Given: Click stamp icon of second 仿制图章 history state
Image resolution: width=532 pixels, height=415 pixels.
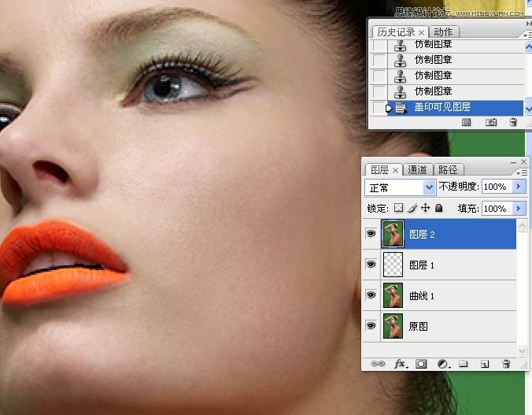Looking at the screenshot, I should point(401,60).
